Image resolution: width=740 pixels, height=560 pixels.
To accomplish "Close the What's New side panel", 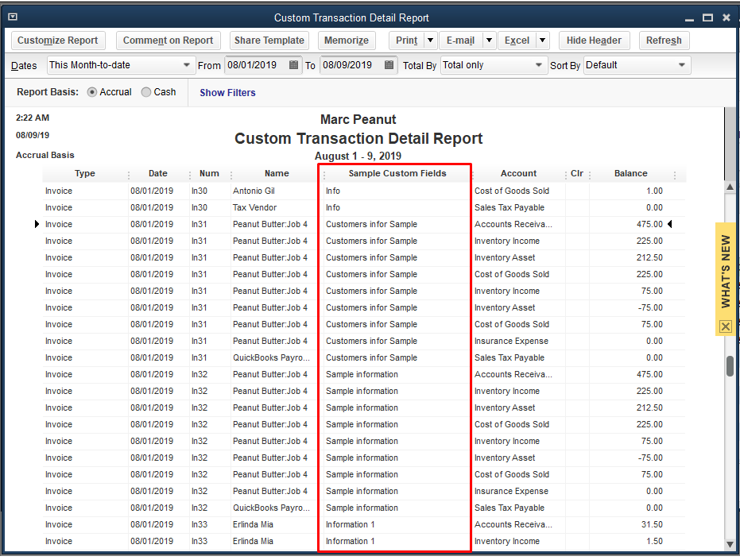I will [x=725, y=326].
